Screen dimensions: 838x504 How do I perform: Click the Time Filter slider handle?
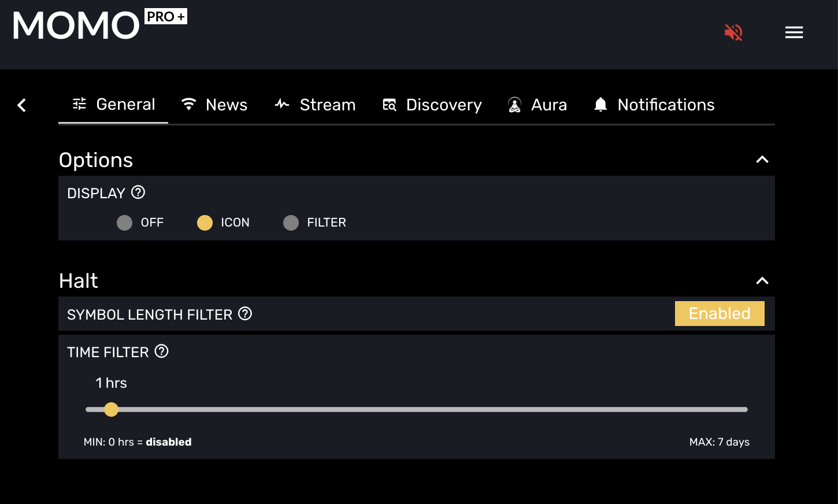coord(111,409)
